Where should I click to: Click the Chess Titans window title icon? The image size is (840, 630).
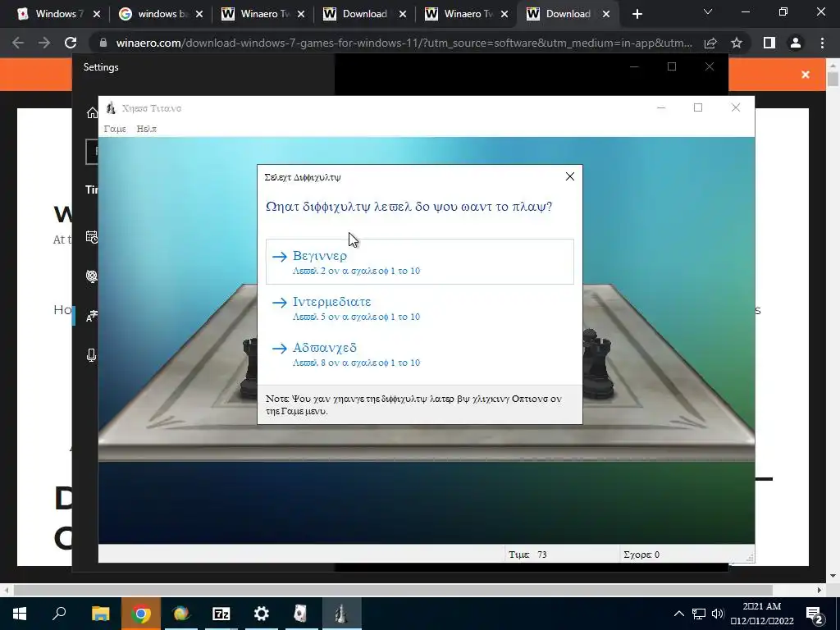(x=111, y=108)
